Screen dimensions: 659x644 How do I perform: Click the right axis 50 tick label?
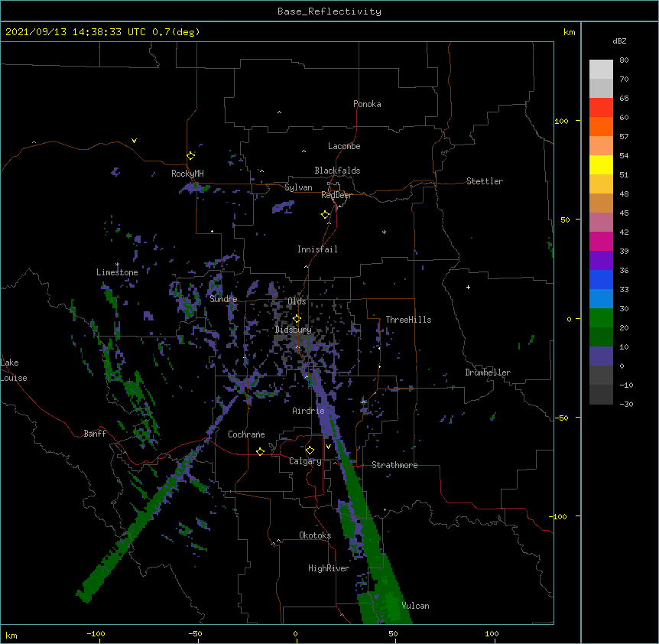[x=565, y=220]
